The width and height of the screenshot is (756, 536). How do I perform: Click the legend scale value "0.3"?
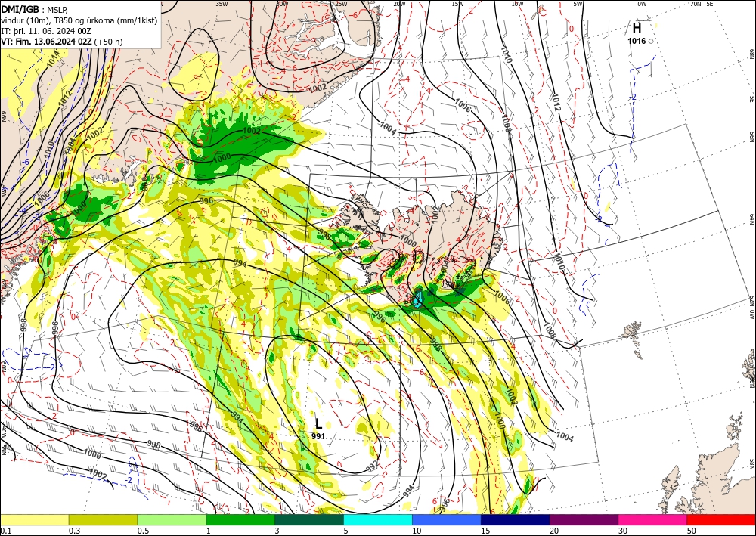[x=74, y=531]
